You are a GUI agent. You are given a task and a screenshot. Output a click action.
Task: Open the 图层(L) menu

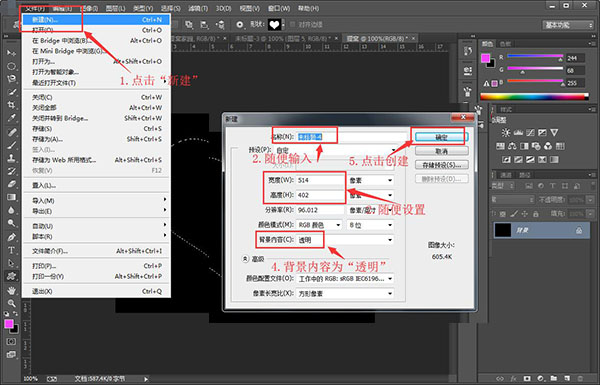point(115,8)
